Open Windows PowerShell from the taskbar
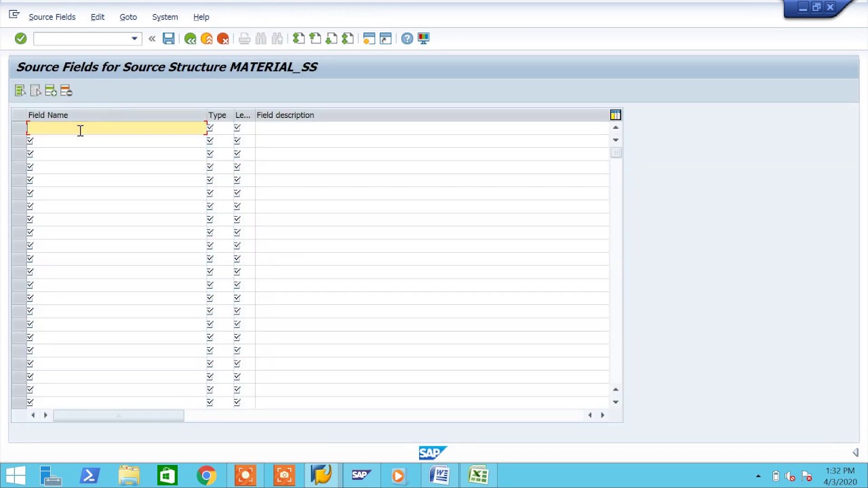The width and height of the screenshot is (868, 488). pos(89,475)
